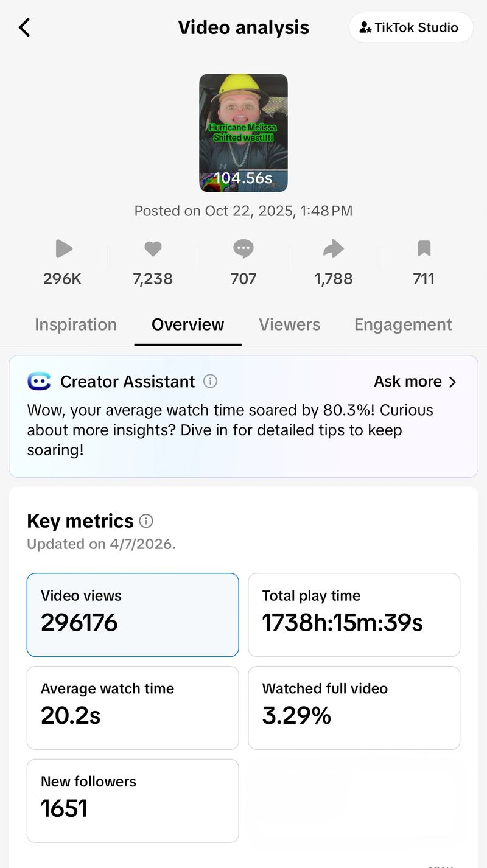Select the Total play time card

pos(354,615)
